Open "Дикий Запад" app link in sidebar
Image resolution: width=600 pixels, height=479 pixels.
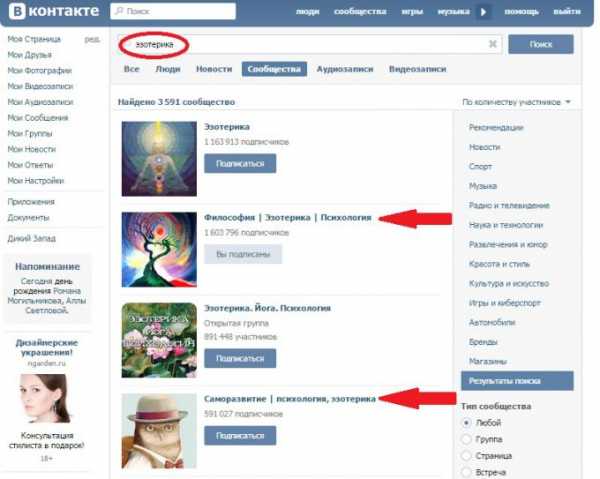[31, 239]
